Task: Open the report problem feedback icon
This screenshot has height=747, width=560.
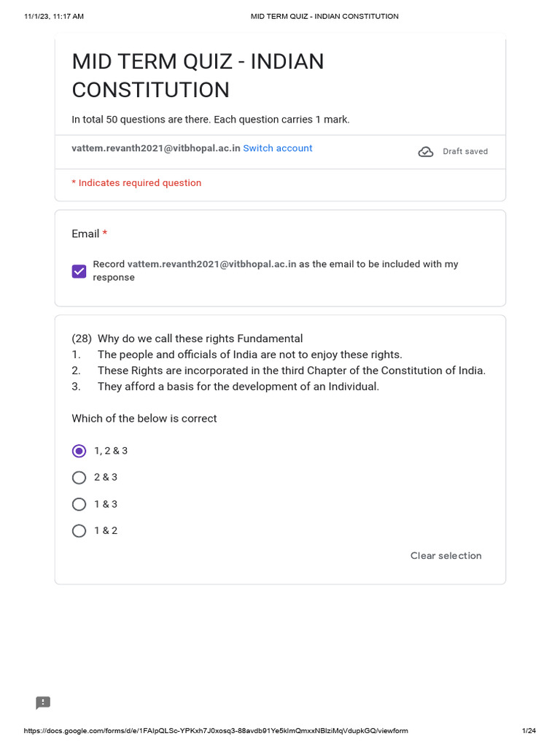Action: point(43,703)
